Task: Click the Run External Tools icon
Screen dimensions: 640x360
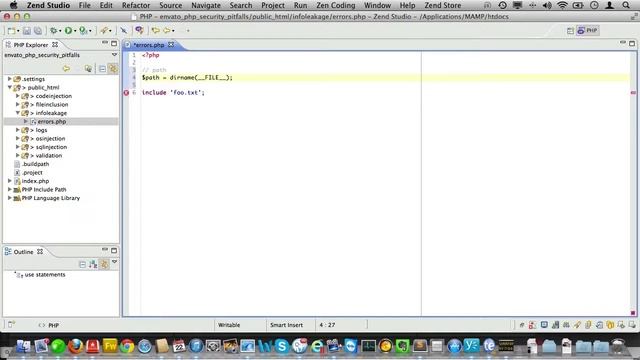Action: pos(83,31)
